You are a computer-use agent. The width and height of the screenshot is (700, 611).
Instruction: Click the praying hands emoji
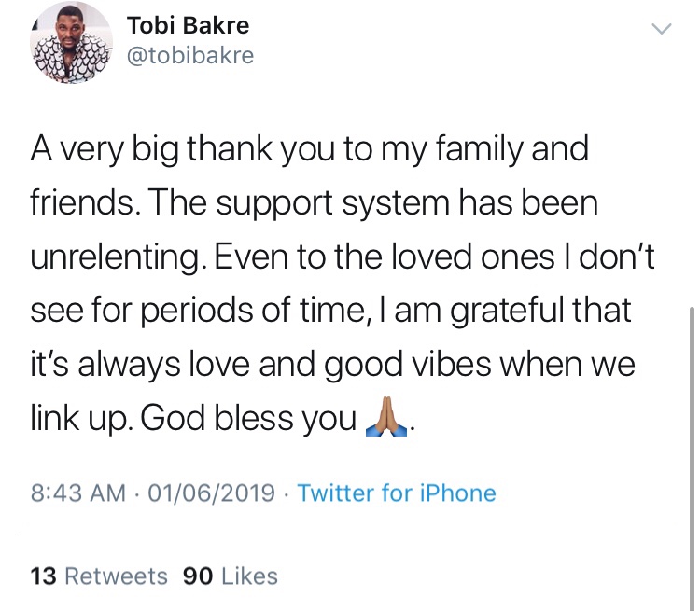(x=385, y=420)
